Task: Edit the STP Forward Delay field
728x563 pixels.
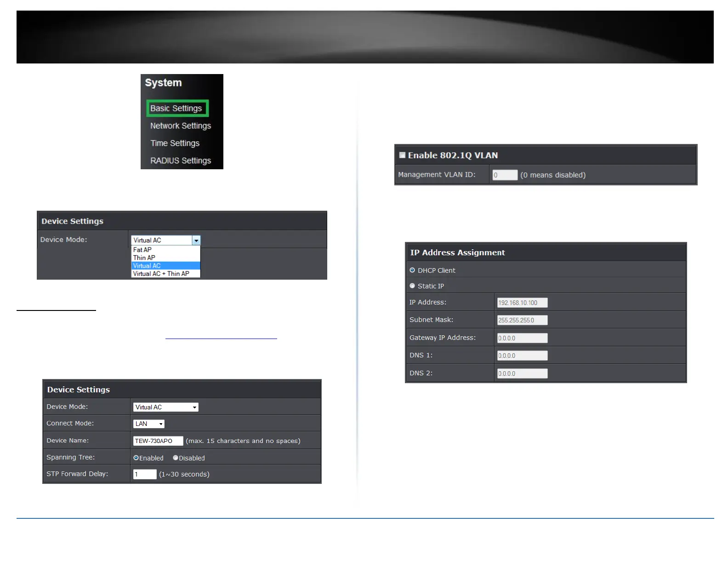Action: [x=145, y=474]
